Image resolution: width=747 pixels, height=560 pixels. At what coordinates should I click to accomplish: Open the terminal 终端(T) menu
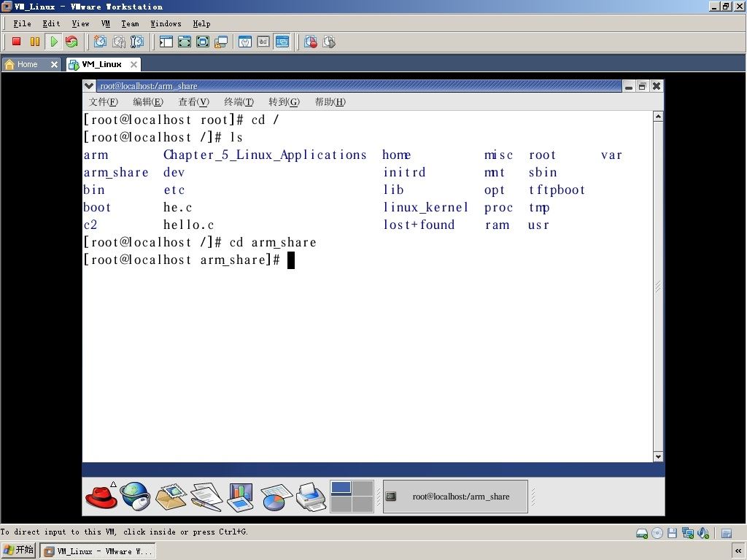coord(239,102)
